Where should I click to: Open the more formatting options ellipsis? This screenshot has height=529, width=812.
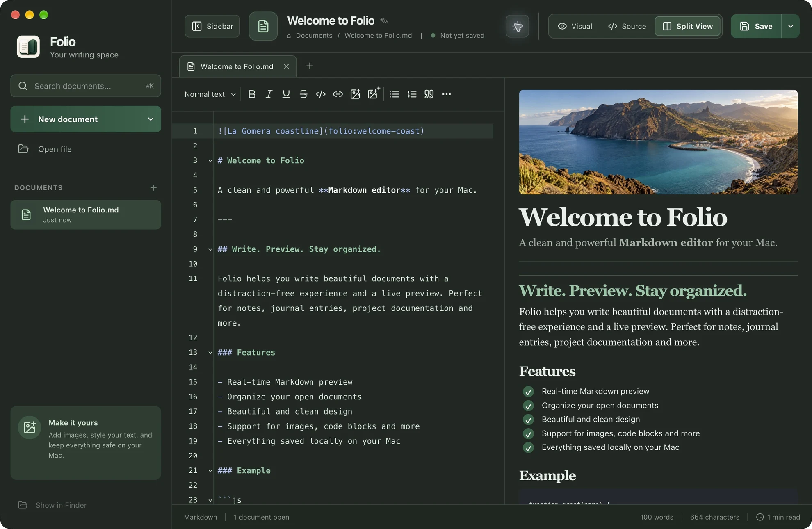447,94
